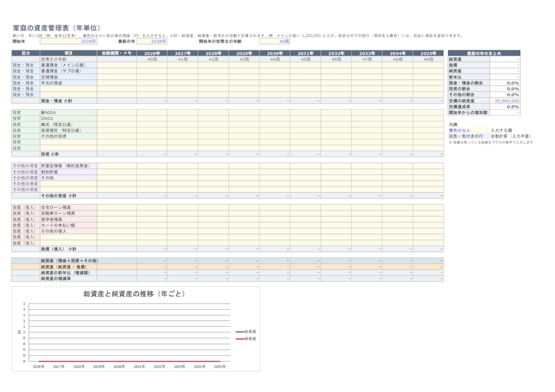This screenshot has width=555, height=392.
Task: Select the 投資の割合 summary label
Action: point(469,89)
